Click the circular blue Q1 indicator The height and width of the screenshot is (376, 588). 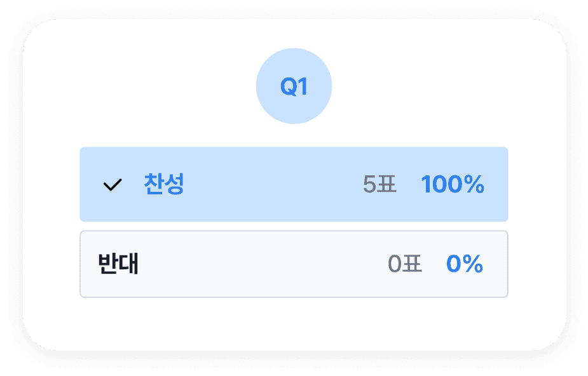294,86
